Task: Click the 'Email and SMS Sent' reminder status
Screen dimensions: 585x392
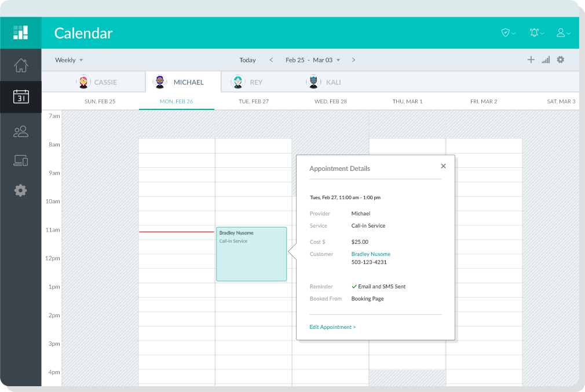Action: tap(379, 287)
